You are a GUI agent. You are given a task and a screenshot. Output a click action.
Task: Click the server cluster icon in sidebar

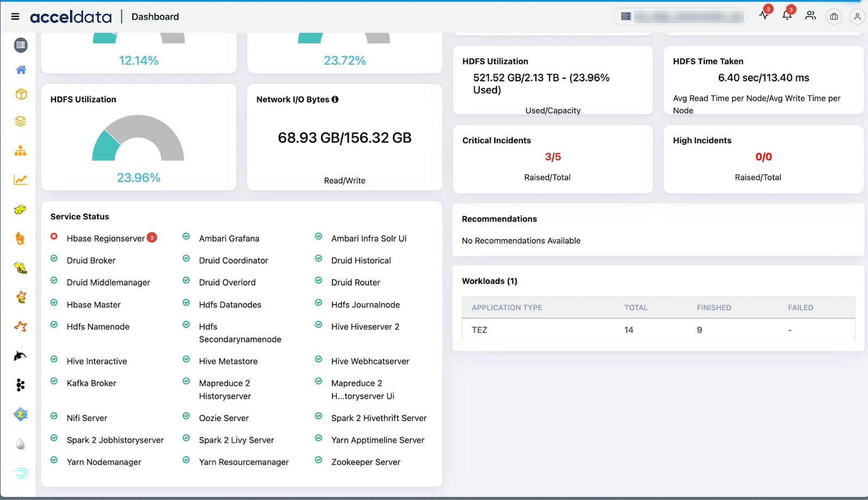[21, 45]
